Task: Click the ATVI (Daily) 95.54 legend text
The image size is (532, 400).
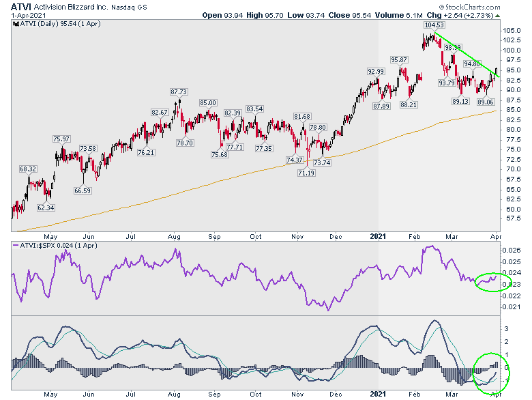Action: click(61, 24)
